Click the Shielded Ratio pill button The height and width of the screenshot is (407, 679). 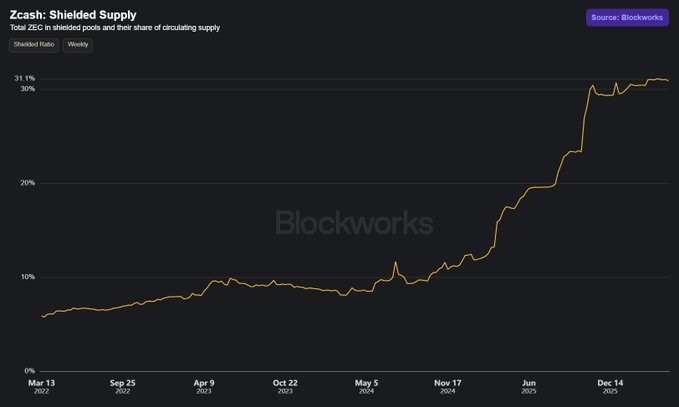[x=34, y=45]
